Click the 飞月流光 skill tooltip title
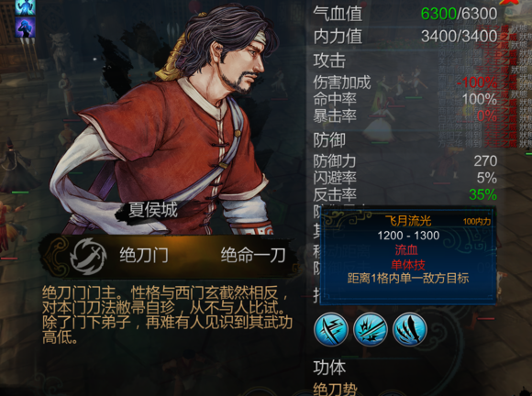The width and height of the screenshot is (532, 396). (408, 221)
